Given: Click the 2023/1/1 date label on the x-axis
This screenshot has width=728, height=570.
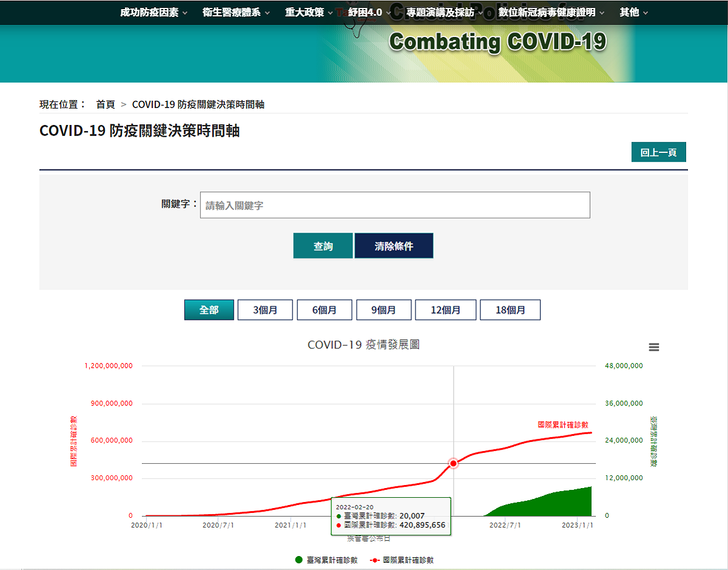Looking at the screenshot, I should click(x=578, y=525).
